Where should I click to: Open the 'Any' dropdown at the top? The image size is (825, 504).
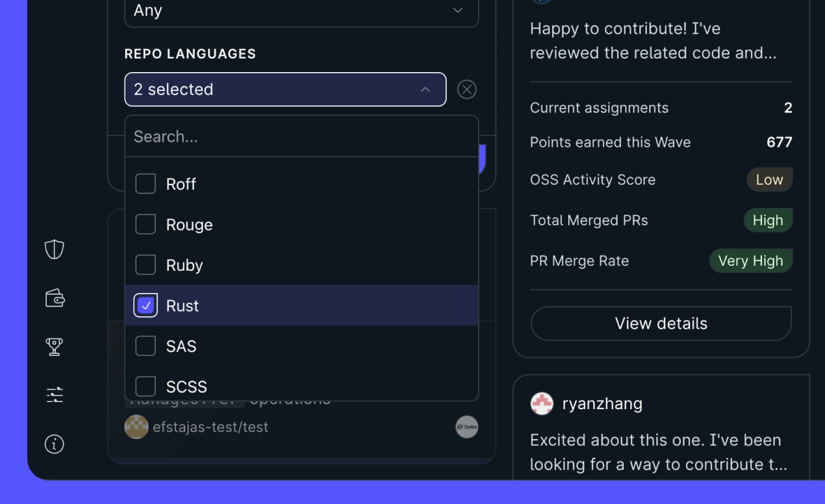301,10
